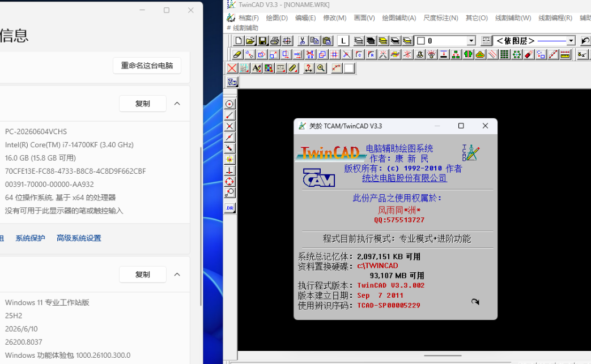Viewport: 591px width, 364px height.
Task: Print drawing using the printer icon
Action: (275, 41)
